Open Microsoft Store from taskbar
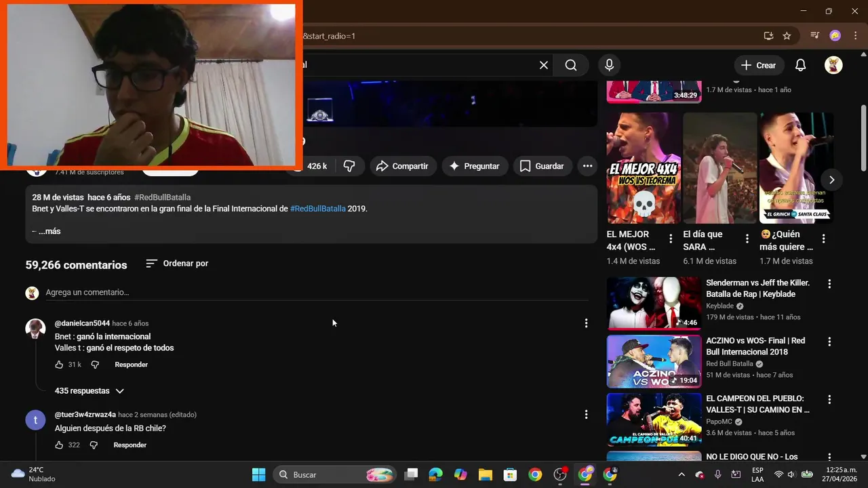 point(510,474)
